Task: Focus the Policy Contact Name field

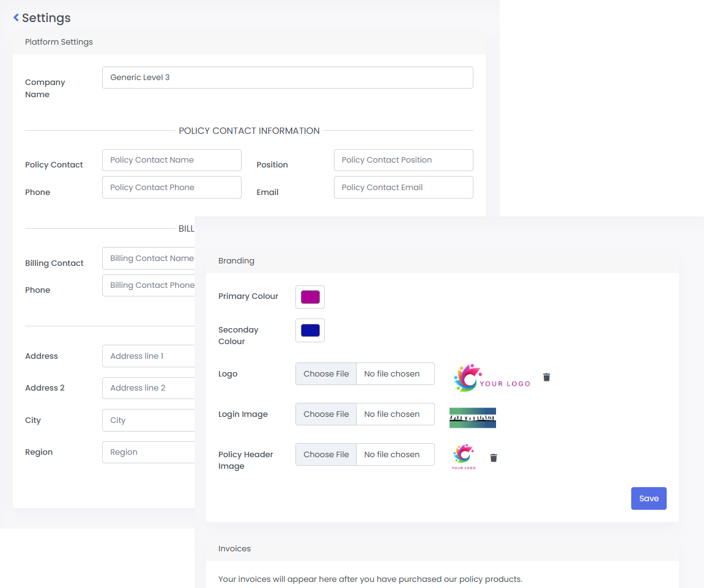Action: point(171,160)
